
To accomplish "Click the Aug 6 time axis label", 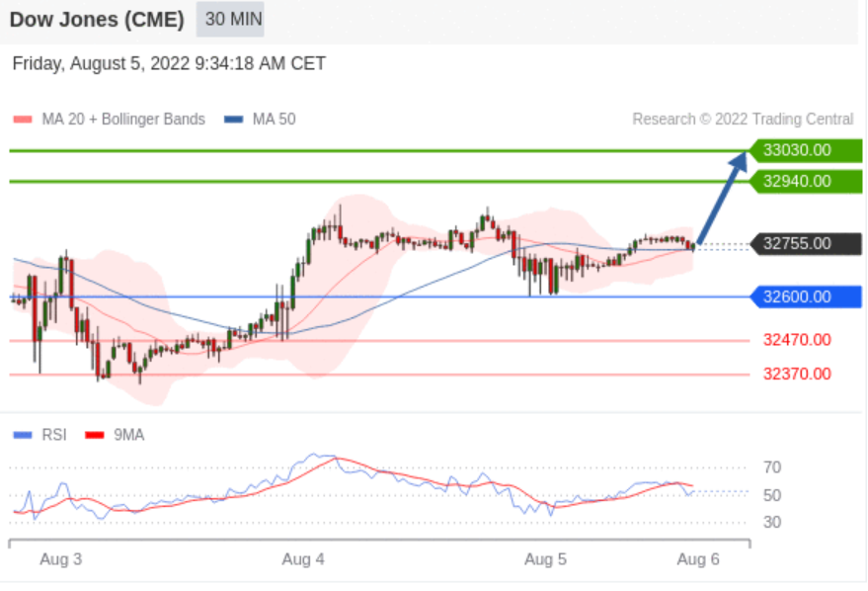I will point(698,559).
